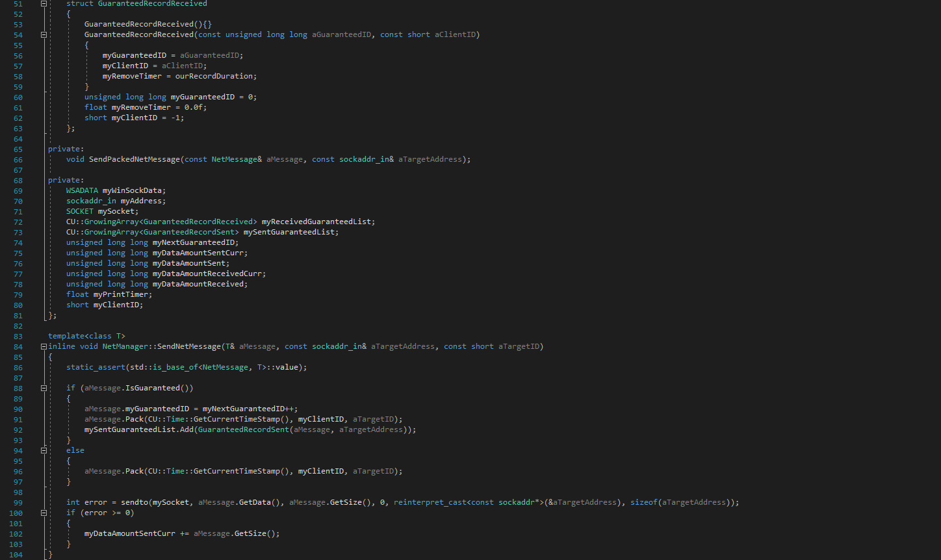Click the SendPackedNetMessage function name

pyautogui.click(x=135, y=159)
